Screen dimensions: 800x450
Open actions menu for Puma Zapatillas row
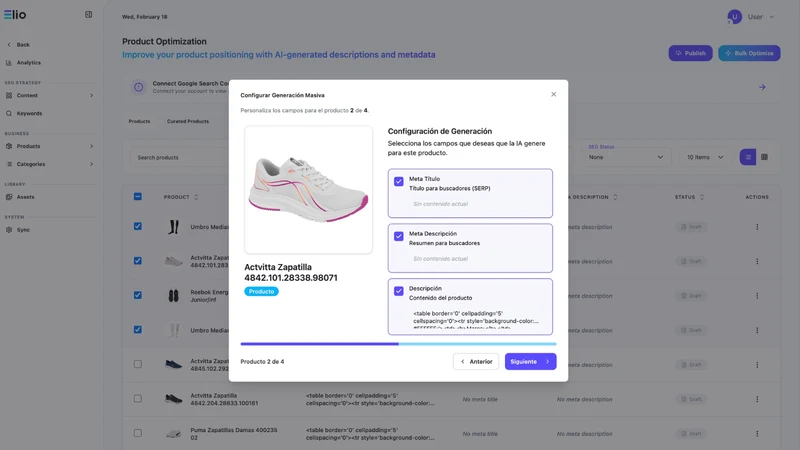coord(757,434)
